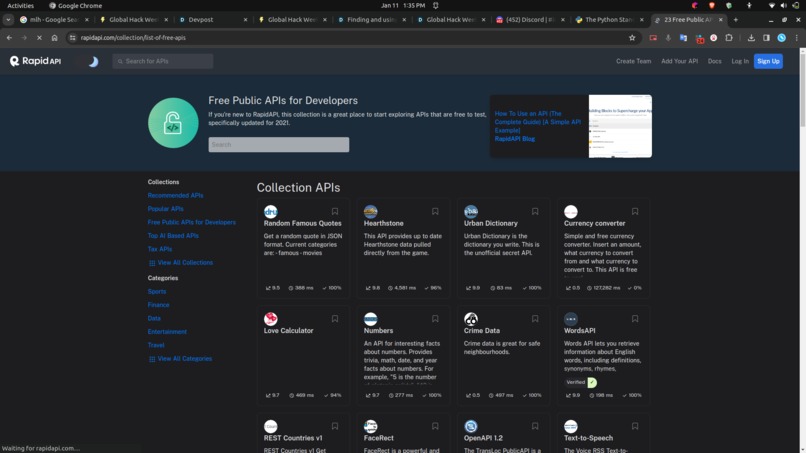This screenshot has height=453, width=806.
Task: Open Ubuntu Activities overview
Action: pos(21,6)
